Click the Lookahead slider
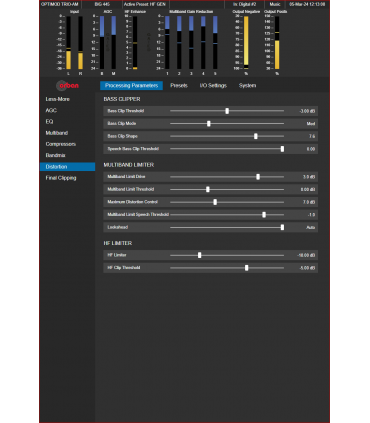The width and height of the screenshot is (370, 423). 227,227
